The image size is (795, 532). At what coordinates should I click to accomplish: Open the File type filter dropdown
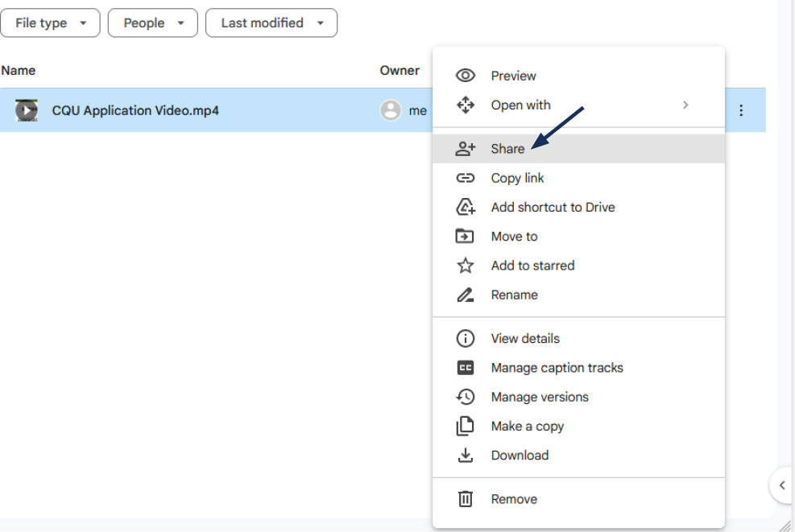50,23
